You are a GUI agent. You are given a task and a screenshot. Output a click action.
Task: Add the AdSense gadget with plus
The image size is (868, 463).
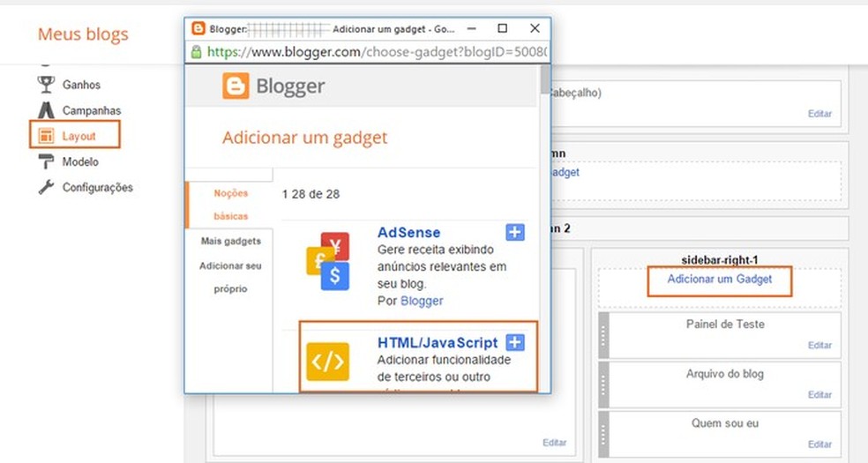(x=515, y=232)
